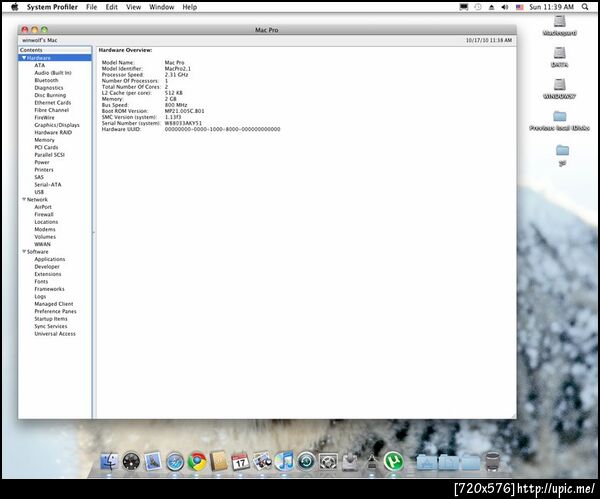Screen dimensions: 600x499
Task: Open the Trash in the dock
Action: [x=492, y=461]
